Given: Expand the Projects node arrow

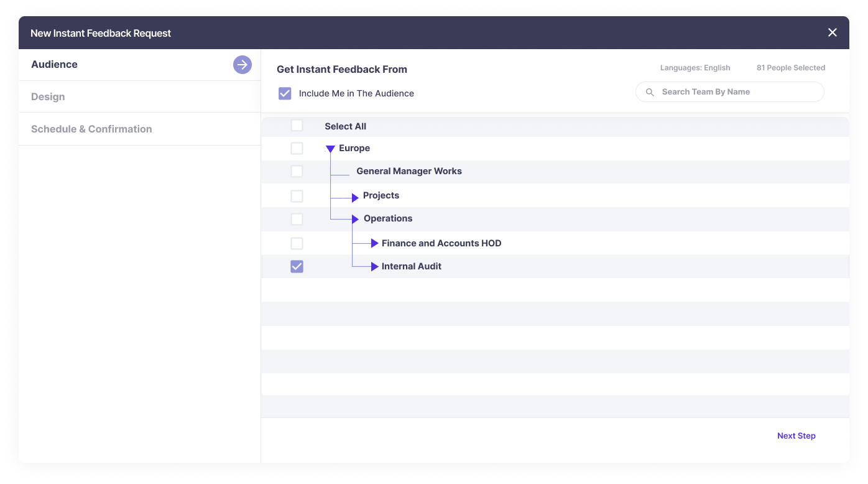Looking at the screenshot, I should click(x=355, y=198).
